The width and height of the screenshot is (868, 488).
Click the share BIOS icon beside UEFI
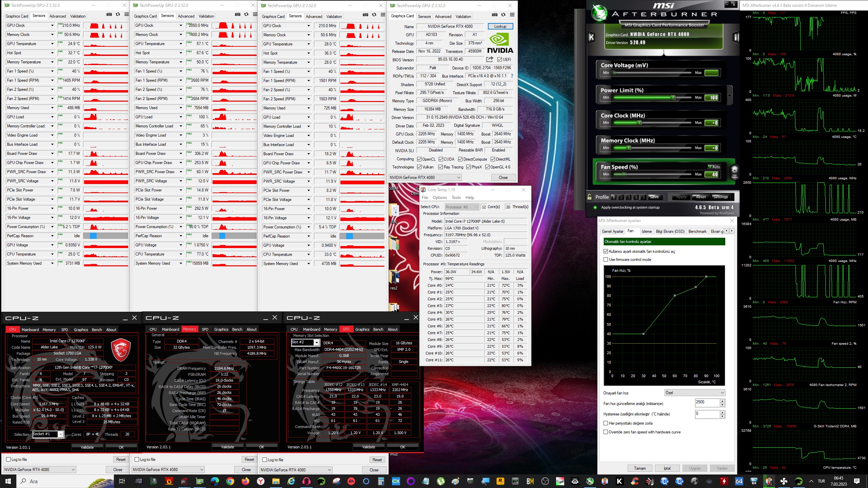pos(490,59)
